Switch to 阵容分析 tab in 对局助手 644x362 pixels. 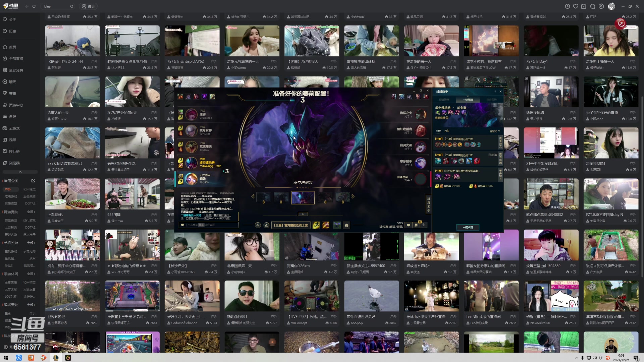(x=491, y=100)
